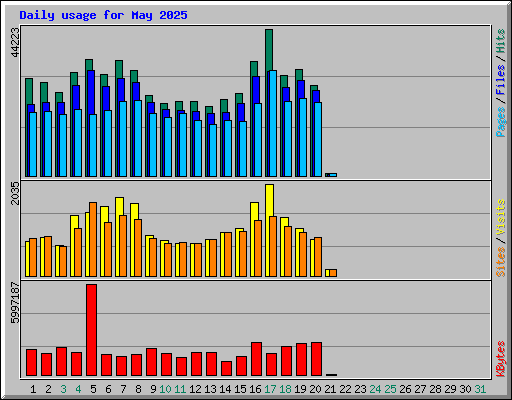Click the 'Files' legend label

pyautogui.click(x=501, y=80)
